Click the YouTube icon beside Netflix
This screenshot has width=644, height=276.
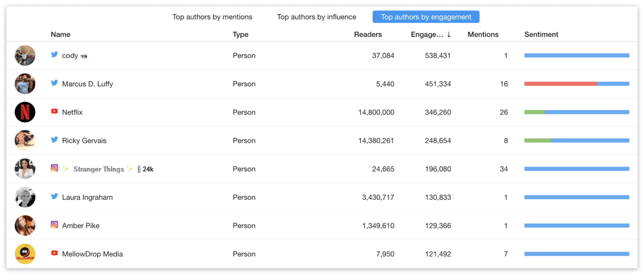point(54,112)
